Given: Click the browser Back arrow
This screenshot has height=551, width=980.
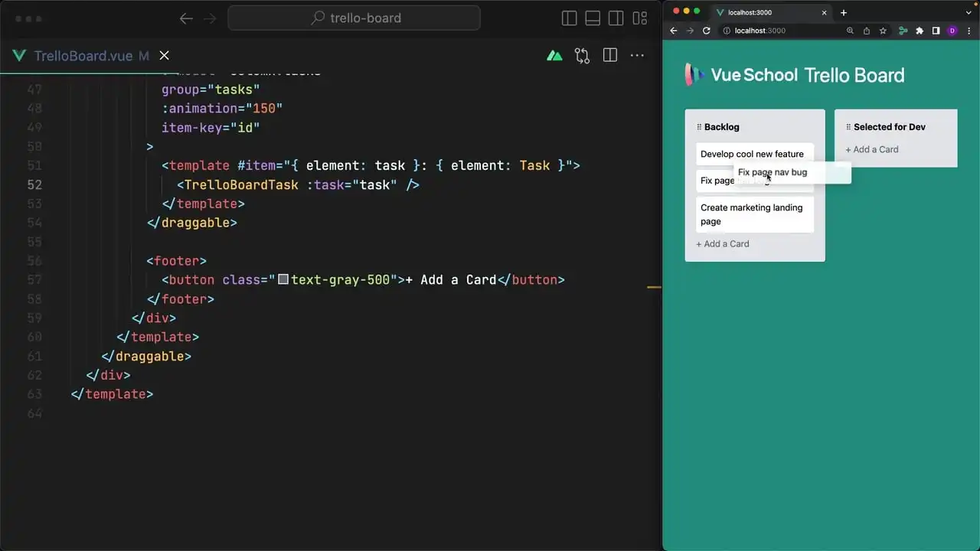Looking at the screenshot, I should pos(674,31).
